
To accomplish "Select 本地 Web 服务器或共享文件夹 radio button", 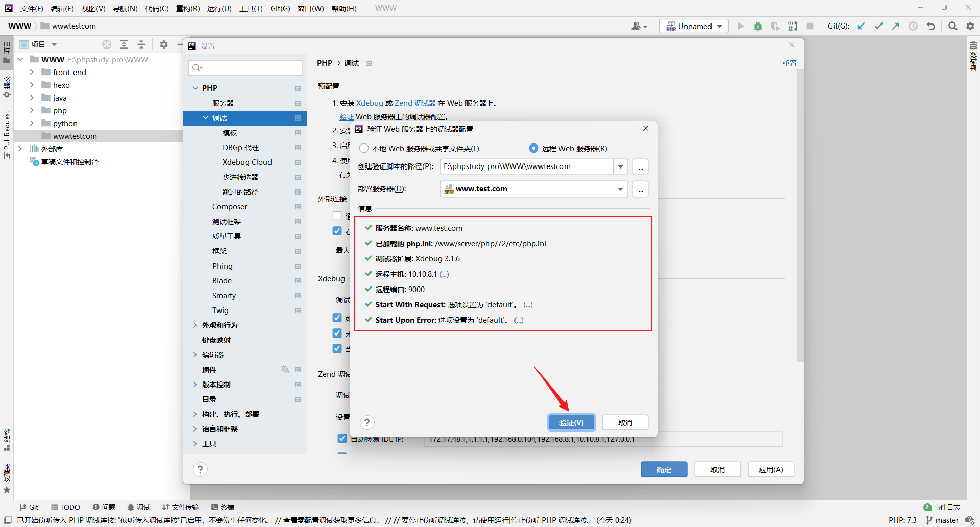I will click(364, 148).
